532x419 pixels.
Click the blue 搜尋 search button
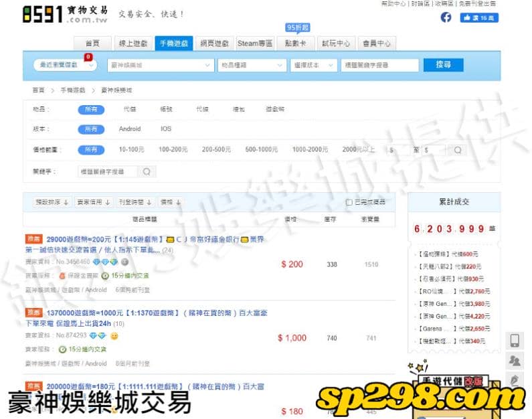(443, 65)
